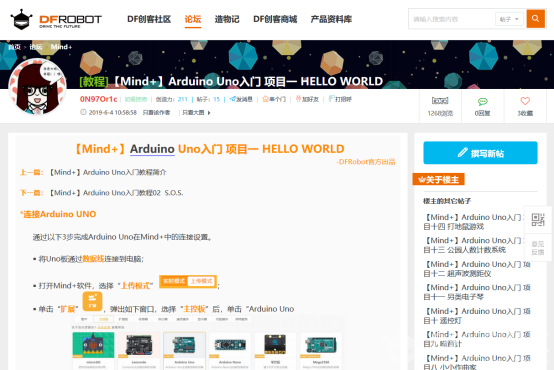Open 项目九 link in sidebar
This screenshot has height=370, width=554.
click(477, 339)
